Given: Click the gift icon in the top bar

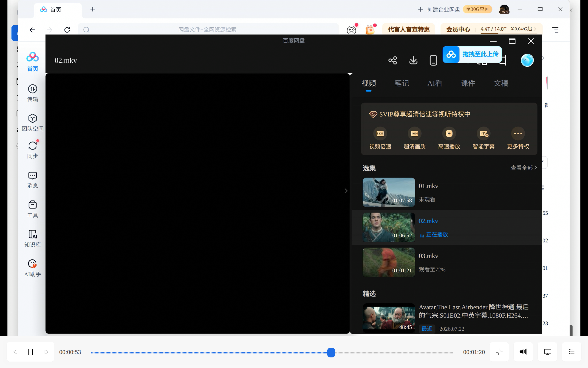Looking at the screenshot, I should pyautogui.click(x=370, y=30).
